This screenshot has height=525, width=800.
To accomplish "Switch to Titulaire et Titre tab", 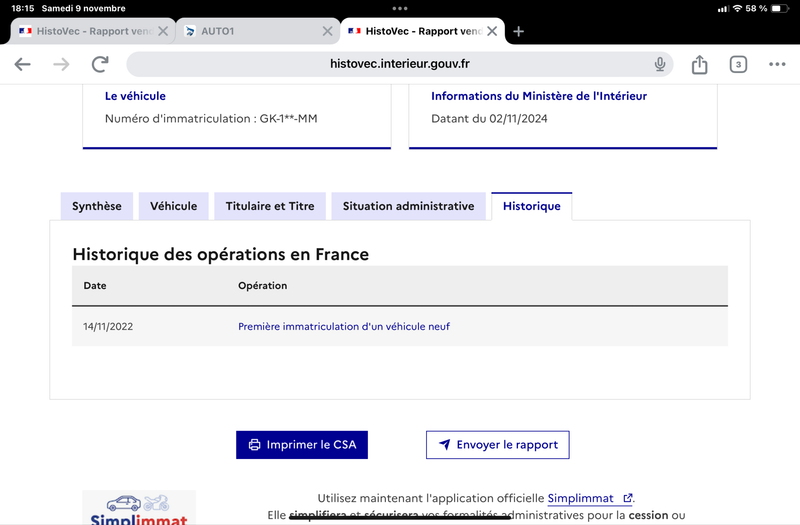I will click(x=270, y=206).
